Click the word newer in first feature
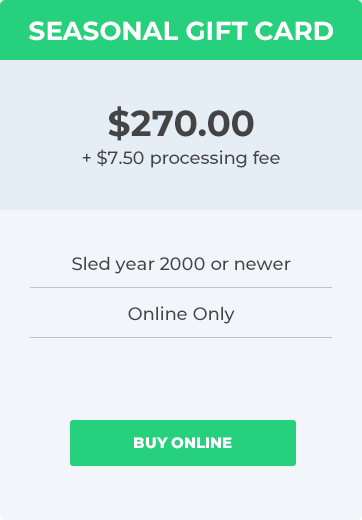The height and width of the screenshot is (520, 362). (x=262, y=264)
